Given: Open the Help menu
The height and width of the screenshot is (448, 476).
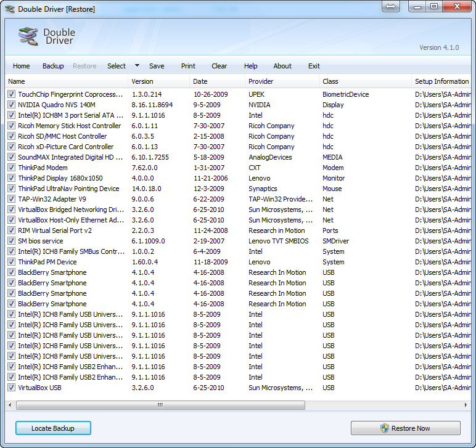Looking at the screenshot, I should pos(250,66).
